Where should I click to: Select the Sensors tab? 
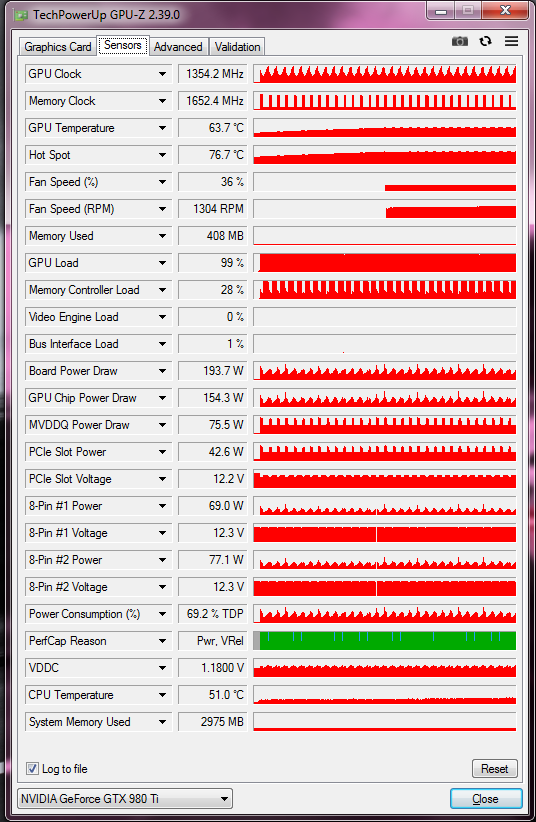click(123, 45)
